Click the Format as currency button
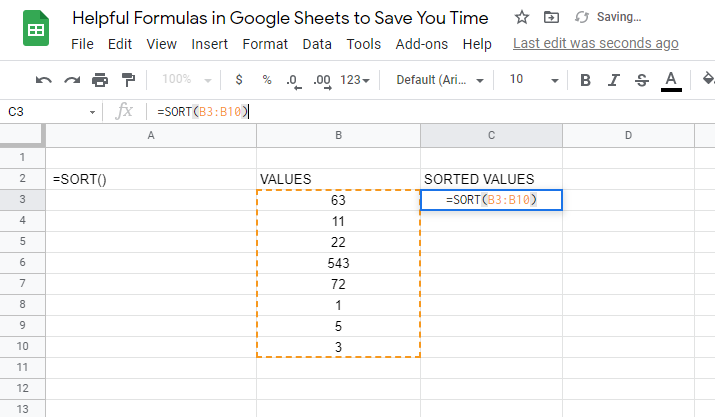 click(x=238, y=80)
